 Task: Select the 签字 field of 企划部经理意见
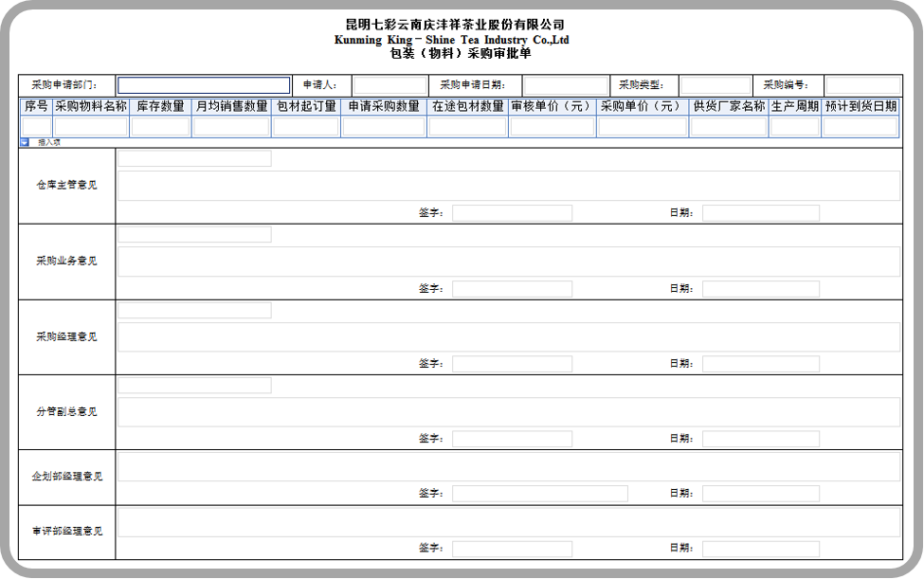coord(540,493)
